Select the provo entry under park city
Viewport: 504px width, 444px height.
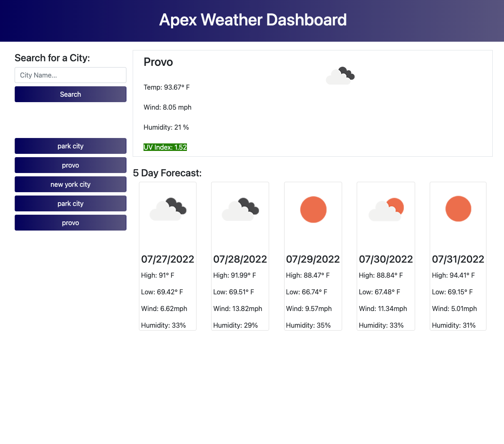[x=70, y=165]
